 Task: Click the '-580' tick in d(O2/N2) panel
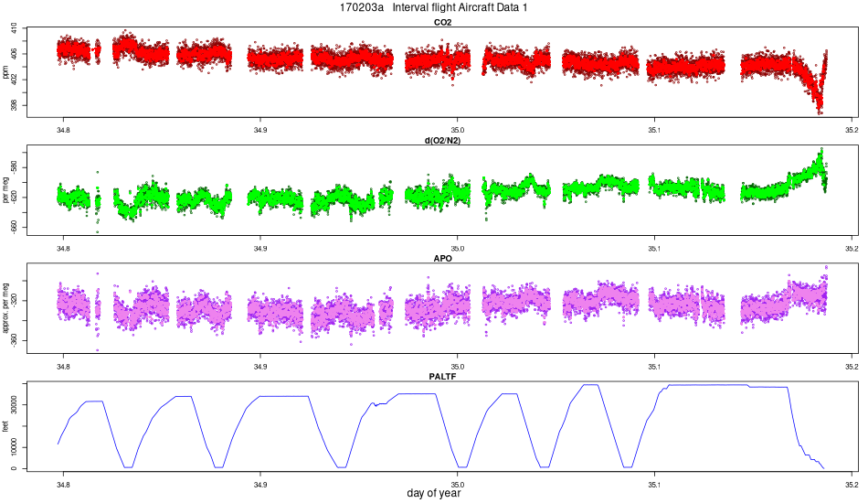pyautogui.click(x=14, y=167)
